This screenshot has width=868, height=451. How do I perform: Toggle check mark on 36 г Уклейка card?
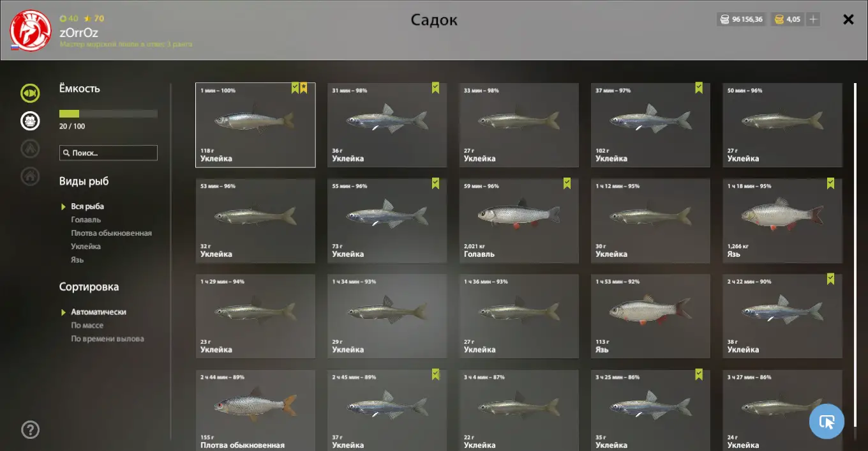435,88
